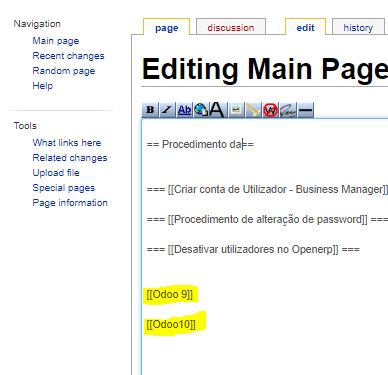Click the 'Procedimento de alteração de password' line
Screen dimensions: 388x375
coord(267,219)
